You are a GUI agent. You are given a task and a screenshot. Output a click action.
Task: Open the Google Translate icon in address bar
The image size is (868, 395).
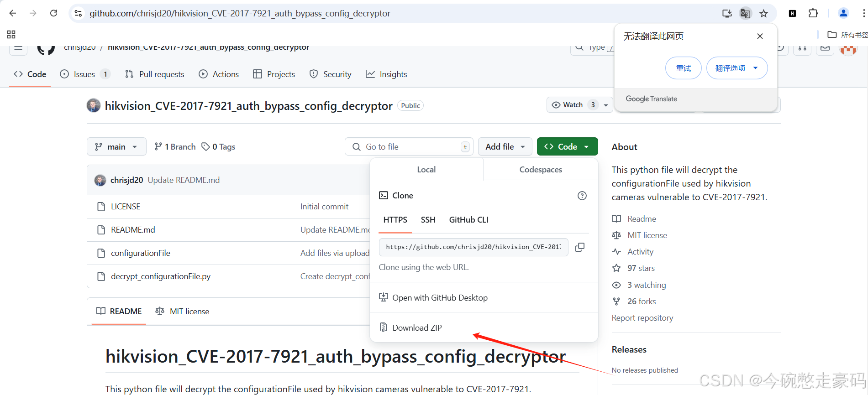[x=745, y=13]
